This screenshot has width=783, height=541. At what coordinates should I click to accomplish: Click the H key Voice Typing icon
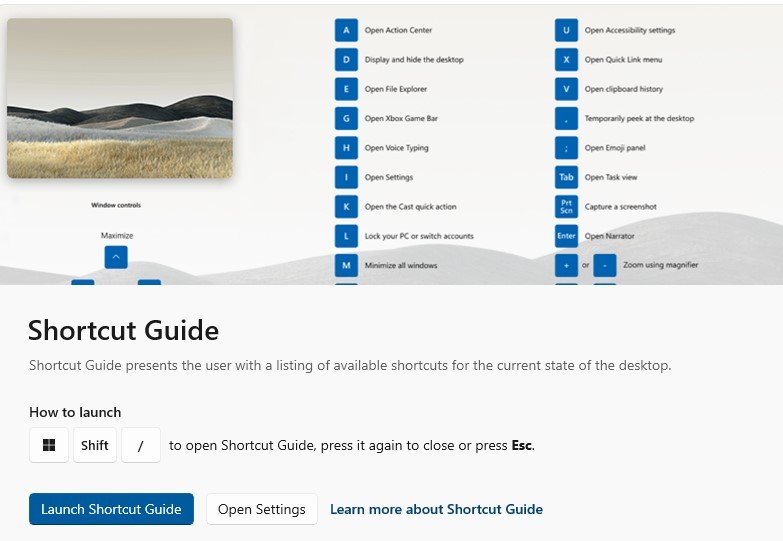(x=346, y=148)
